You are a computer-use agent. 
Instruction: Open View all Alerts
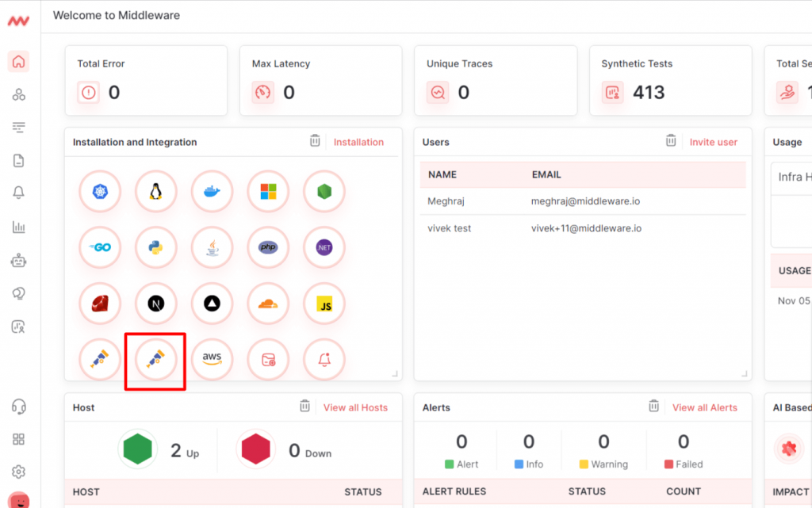705,407
